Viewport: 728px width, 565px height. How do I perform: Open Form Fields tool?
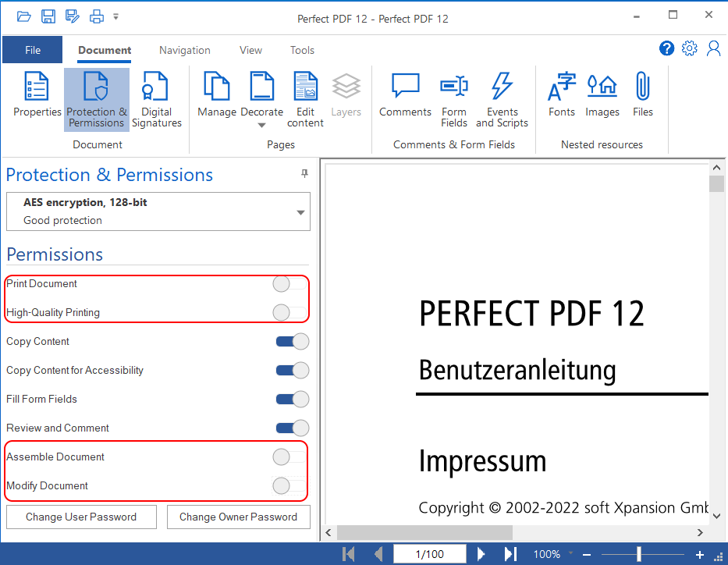(454, 100)
